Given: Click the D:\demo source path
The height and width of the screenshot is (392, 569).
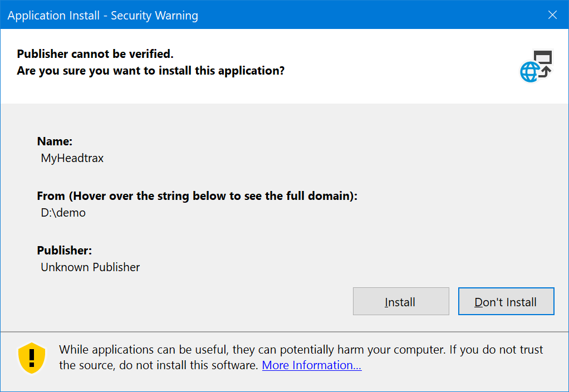Looking at the screenshot, I should coord(63,213).
